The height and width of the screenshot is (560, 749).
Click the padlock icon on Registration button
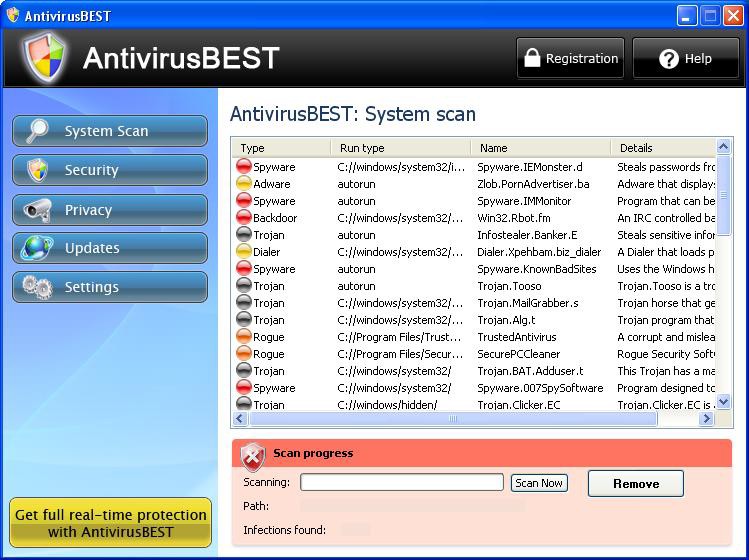533,58
